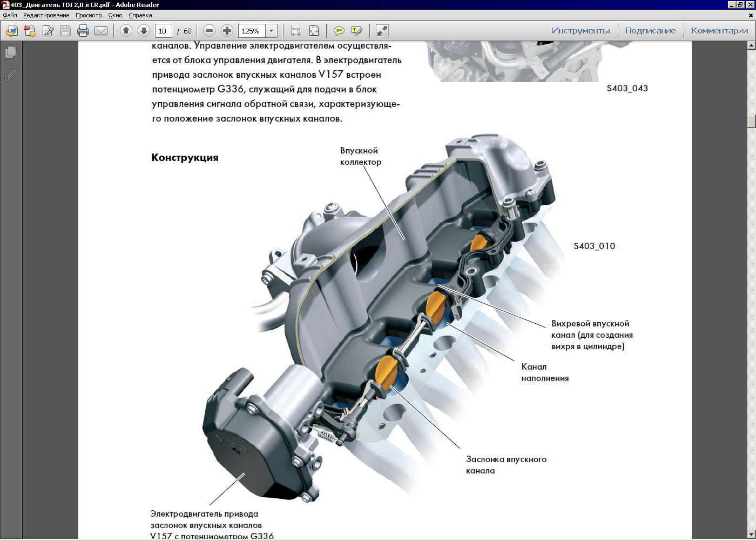
Task: Click the label Впускной коллектор
Action: pos(361,156)
